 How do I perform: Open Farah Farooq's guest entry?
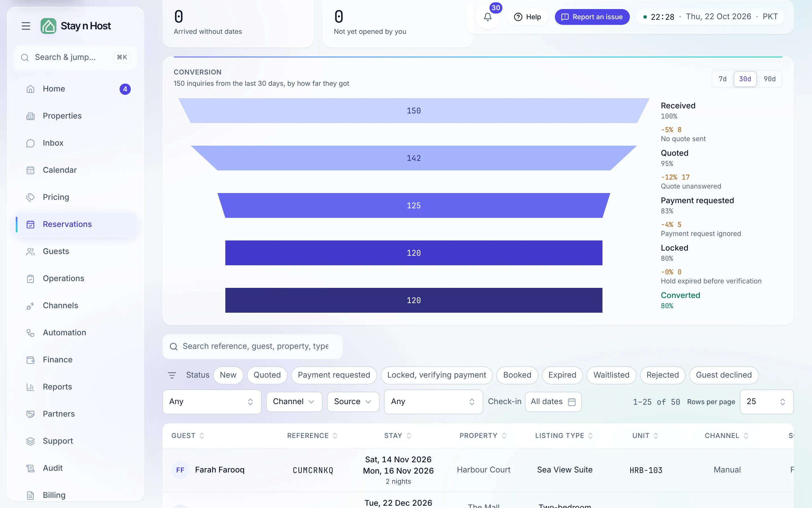(x=219, y=470)
